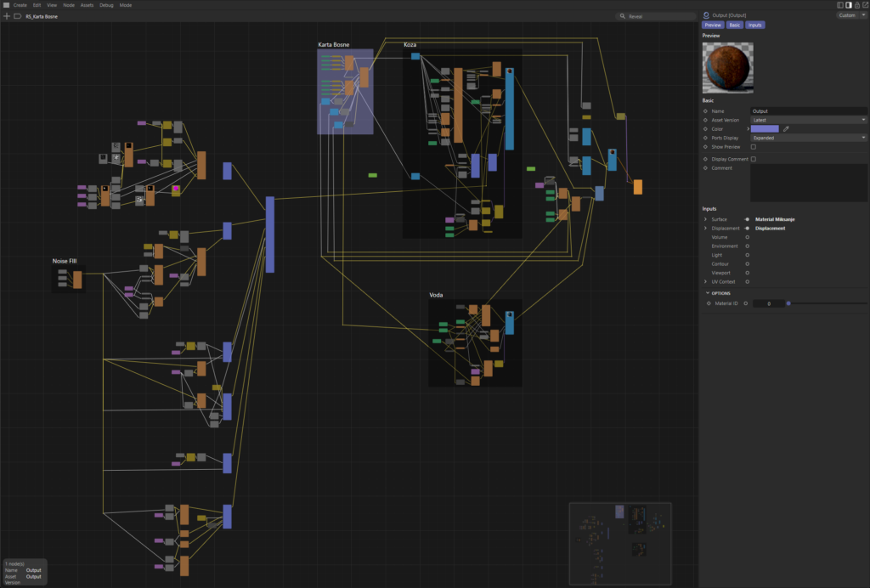This screenshot has height=588, width=870.
Task: Click the purple Color swatch
Action: click(765, 129)
